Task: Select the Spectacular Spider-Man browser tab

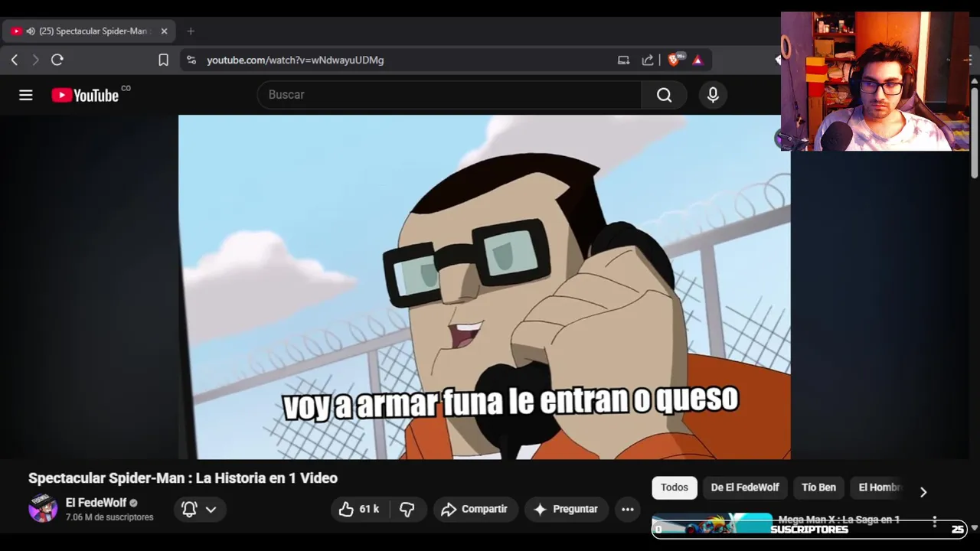Action: coord(90,31)
